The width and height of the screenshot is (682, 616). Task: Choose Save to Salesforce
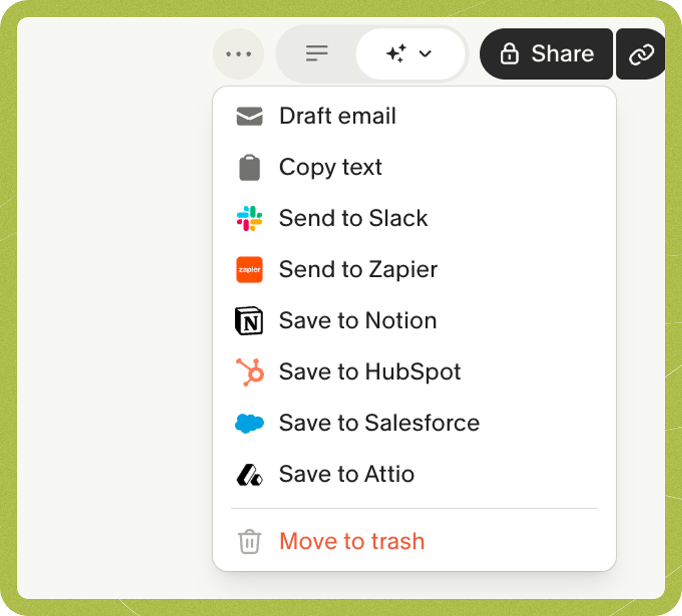(x=414, y=423)
